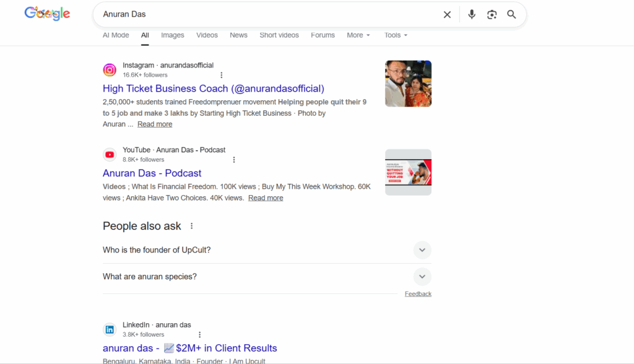Image resolution: width=634 pixels, height=364 pixels.
Task: Click the Instagram result thumbnail image
Action: [x=408, y=84]
